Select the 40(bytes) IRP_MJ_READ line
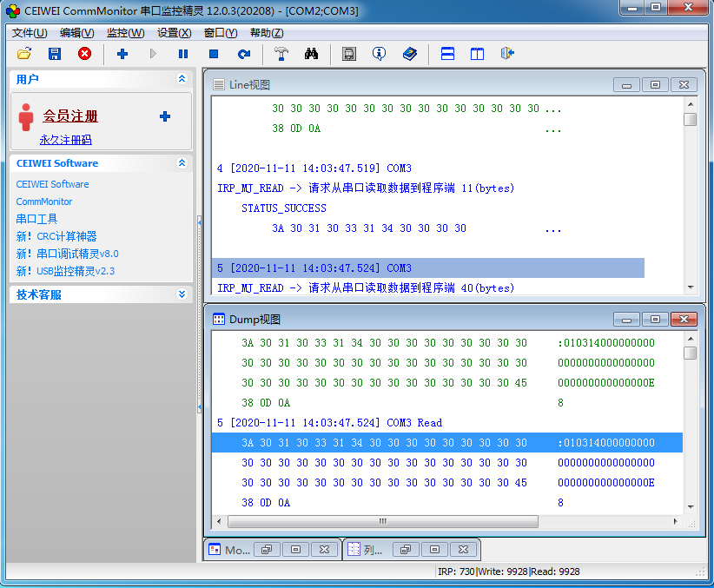The image size is (714, 588). pos(366,287)
